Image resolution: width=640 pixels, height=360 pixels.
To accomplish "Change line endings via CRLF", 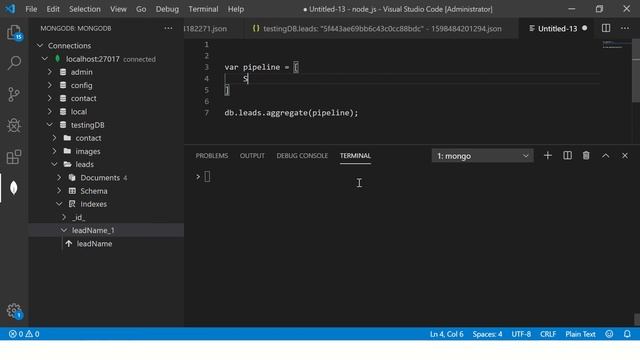I will click(548, 334).
